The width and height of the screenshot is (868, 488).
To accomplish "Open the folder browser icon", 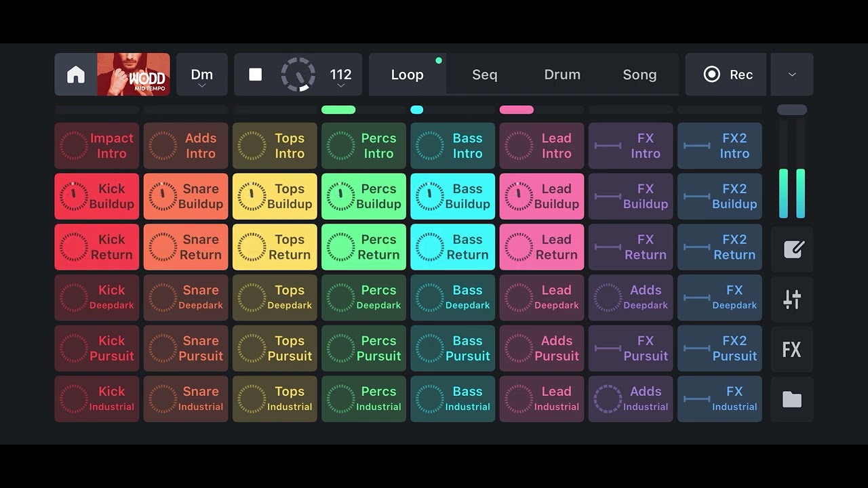I will click(792, 400).
